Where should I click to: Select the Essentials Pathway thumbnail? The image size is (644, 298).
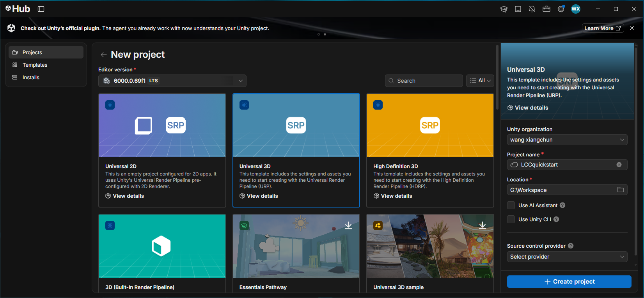pyautogui.click(x=296, y=246)
